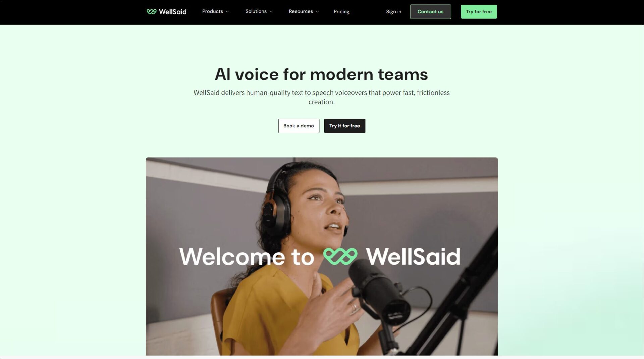Open the Resources menu

click(301, 11)
